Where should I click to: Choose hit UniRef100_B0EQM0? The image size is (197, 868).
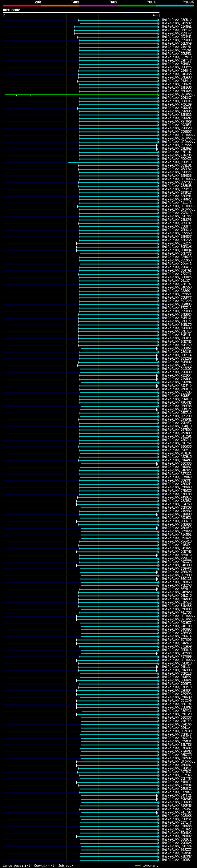tap(176, 362)
